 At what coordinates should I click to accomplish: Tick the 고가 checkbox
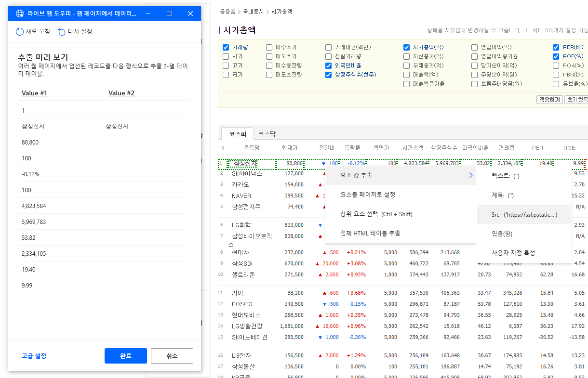pyautogui.click(x=226, y=66)
